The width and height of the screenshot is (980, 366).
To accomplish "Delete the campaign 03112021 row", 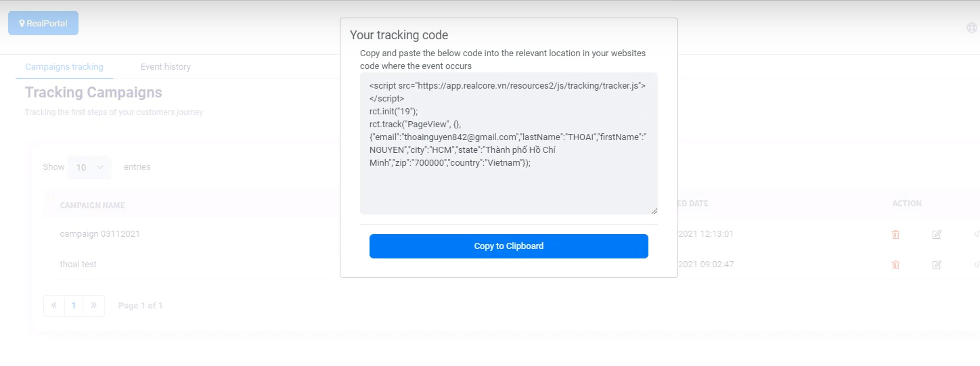I will tap(895, 234).
